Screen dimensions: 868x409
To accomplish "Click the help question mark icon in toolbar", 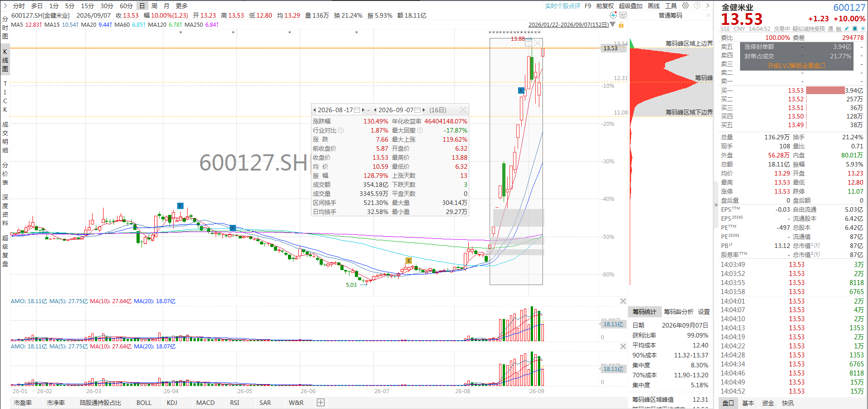I will 697,6.
